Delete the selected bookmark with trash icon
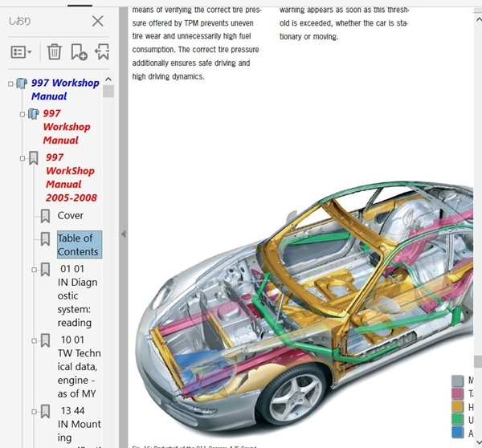The height and width of the screenshot is (448, 482). 55,51
